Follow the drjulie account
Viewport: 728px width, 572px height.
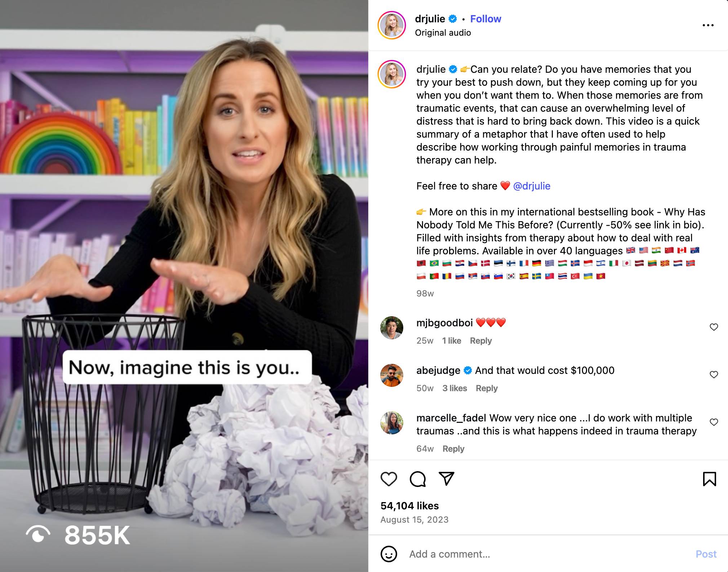[x=485, y=19]
